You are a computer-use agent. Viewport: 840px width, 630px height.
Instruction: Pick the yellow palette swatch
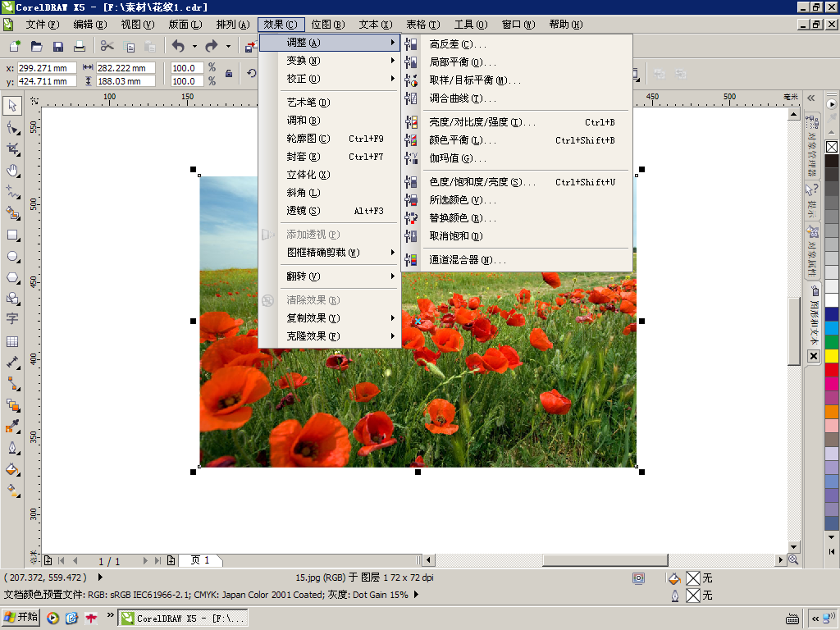pos(832,356)
